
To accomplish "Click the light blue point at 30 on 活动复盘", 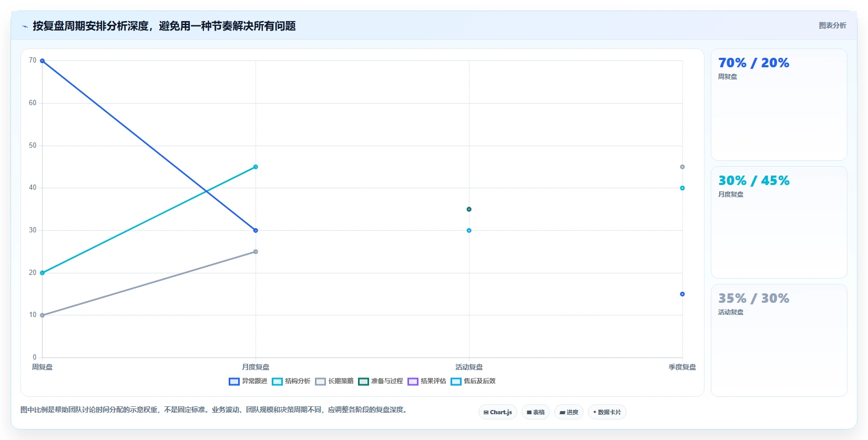I will 469,230.
